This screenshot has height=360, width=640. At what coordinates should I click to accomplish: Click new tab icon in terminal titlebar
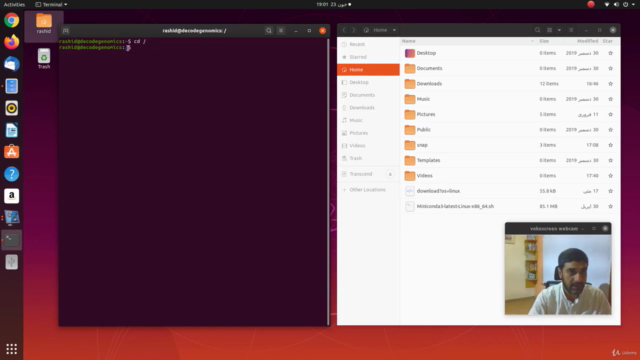coord(66,31)
